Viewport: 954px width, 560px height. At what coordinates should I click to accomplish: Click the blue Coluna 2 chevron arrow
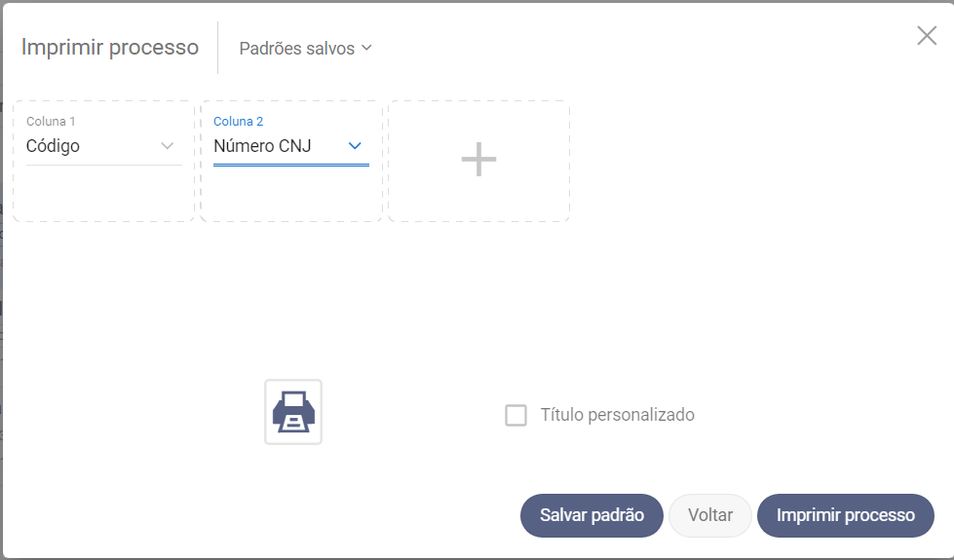(x=355, y=146)
